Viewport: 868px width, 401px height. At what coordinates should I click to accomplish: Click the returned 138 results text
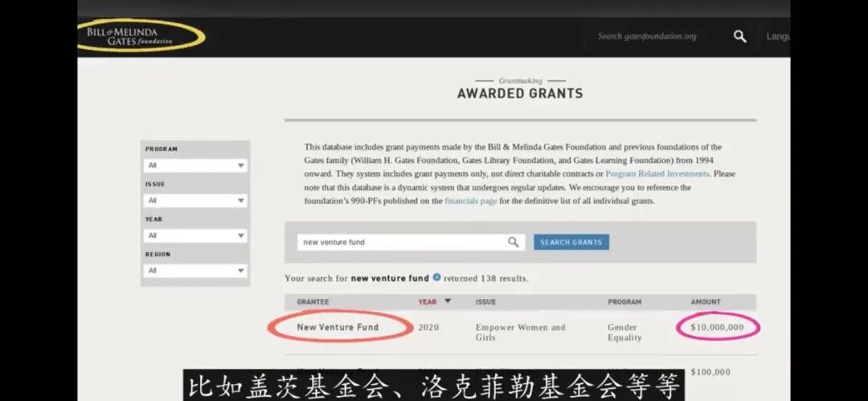click(x=485, y=279)
